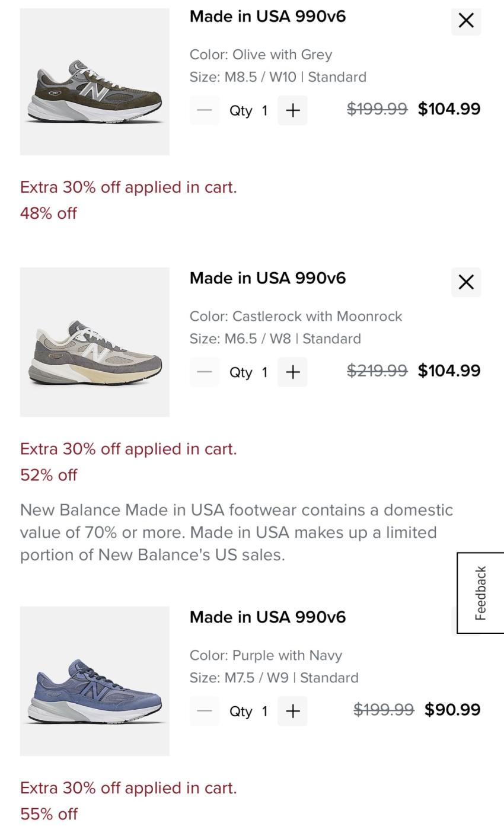The height and width of the screenshot is (839, 504).
Task: Click the $104.99 price on Olive shoe
Action: (x=449, y=109)
